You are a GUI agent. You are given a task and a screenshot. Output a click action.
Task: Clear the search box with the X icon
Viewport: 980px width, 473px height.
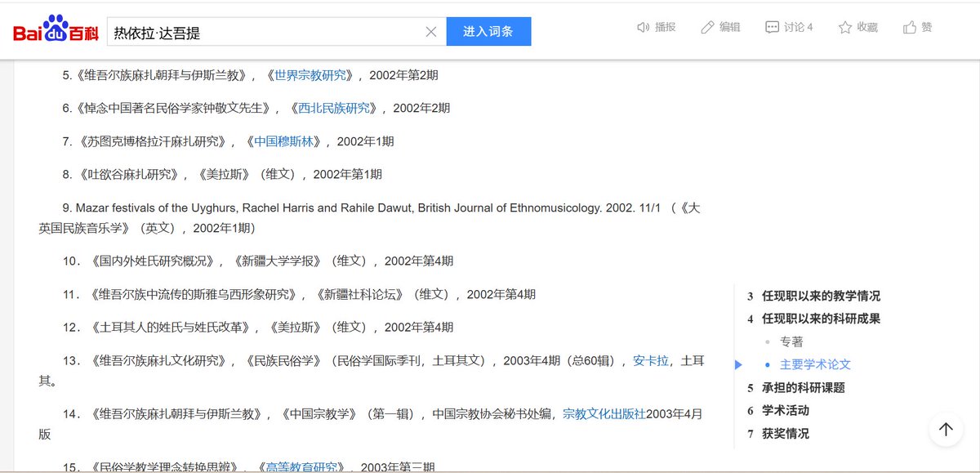(431, 32)
